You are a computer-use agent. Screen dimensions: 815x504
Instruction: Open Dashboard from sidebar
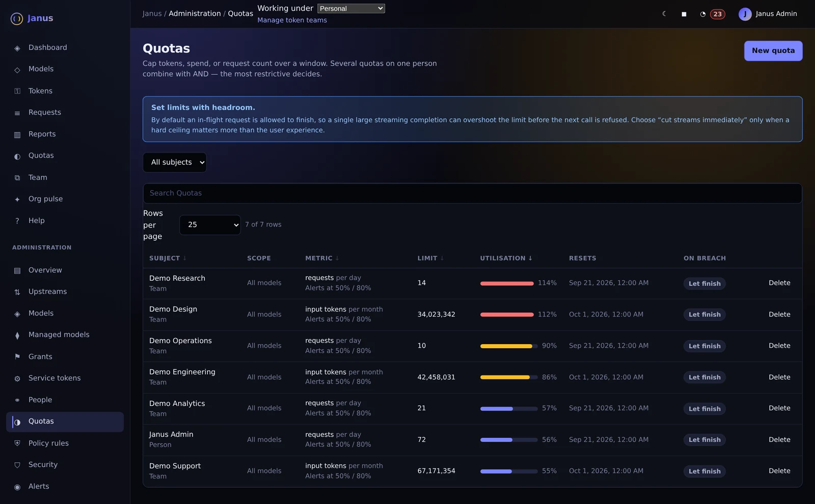tap(65, 47)
